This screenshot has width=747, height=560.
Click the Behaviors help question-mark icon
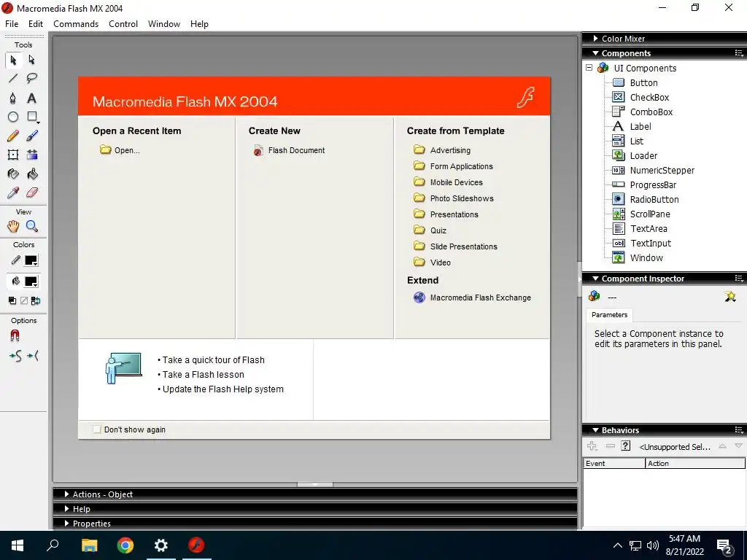pos(626,446)
